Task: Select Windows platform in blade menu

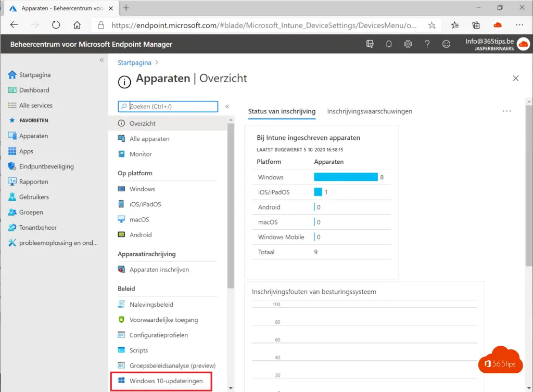Action: coord(142,189)
